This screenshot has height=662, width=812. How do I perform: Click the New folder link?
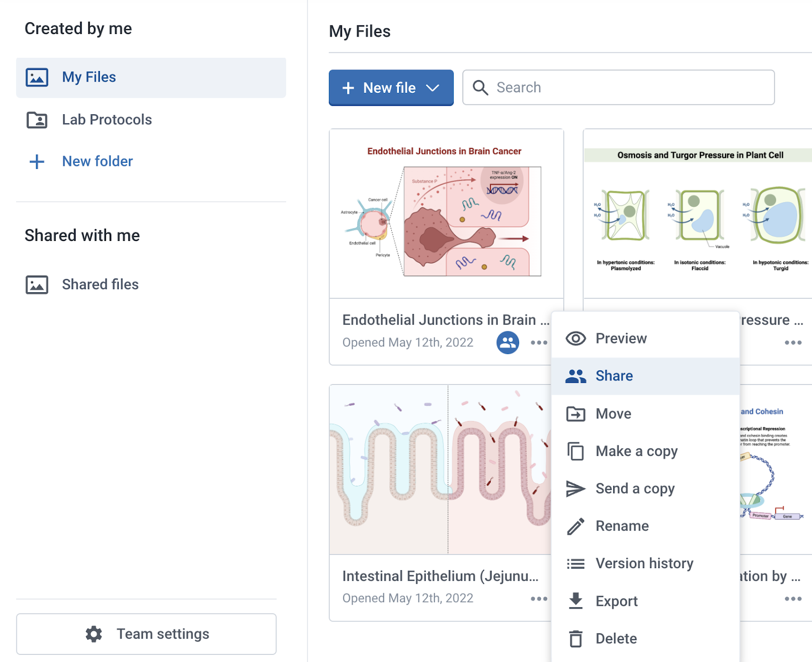[97, 161]
